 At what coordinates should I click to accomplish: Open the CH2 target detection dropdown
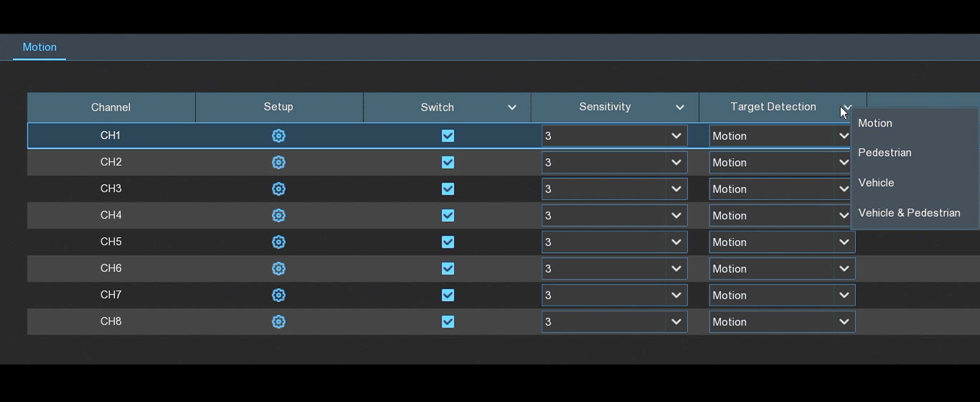tap(780, 162)
